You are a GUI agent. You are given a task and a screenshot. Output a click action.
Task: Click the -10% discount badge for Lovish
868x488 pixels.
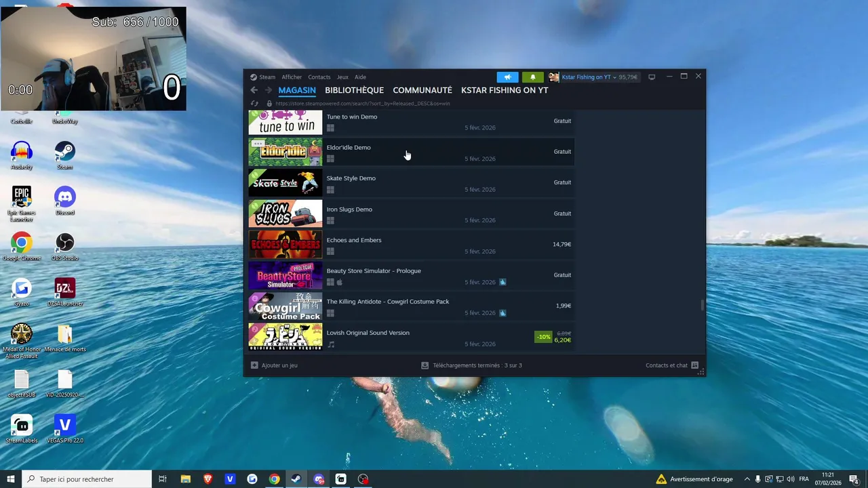tap(543, 337)
